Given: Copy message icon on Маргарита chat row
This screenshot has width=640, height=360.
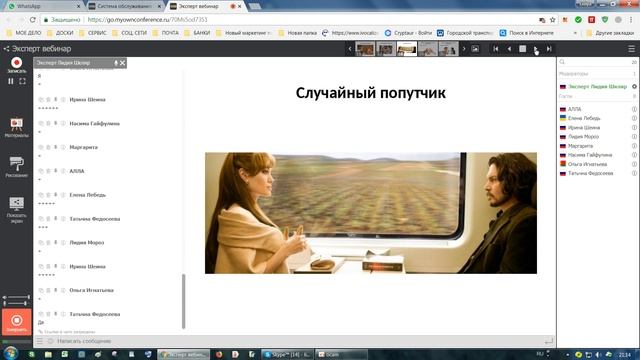Looking at the screenshot, I should [41, 147].
